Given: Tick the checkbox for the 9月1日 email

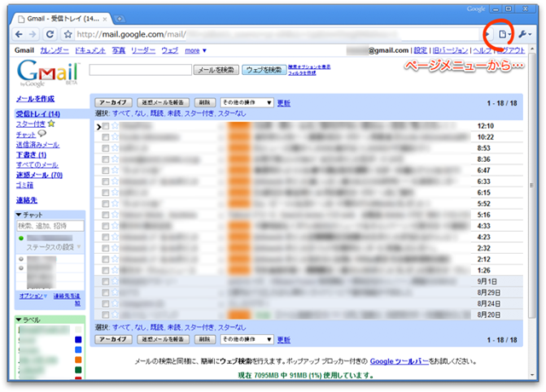Looking at the screenshot, I should [x=106, y=281].
